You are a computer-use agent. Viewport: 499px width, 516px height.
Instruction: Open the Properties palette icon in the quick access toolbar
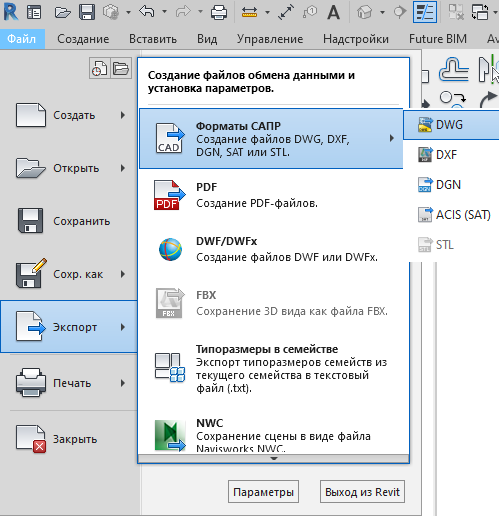tap(34, 12)
